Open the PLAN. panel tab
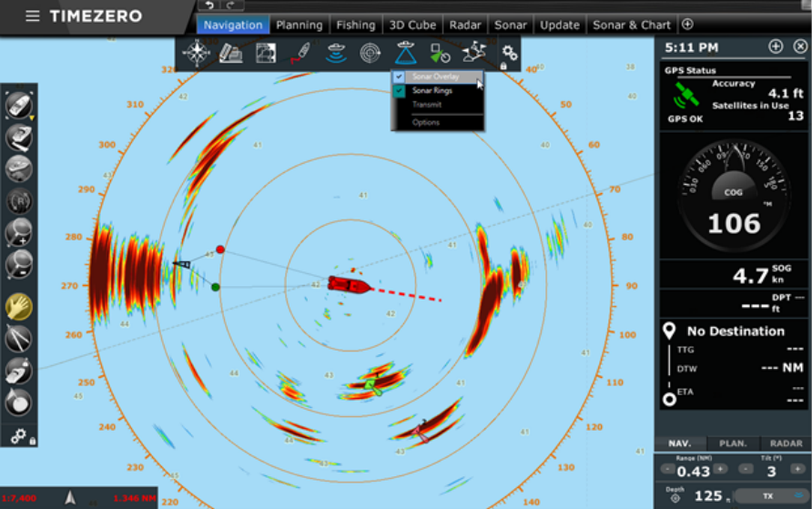812x509 pixels. [733, 443]
